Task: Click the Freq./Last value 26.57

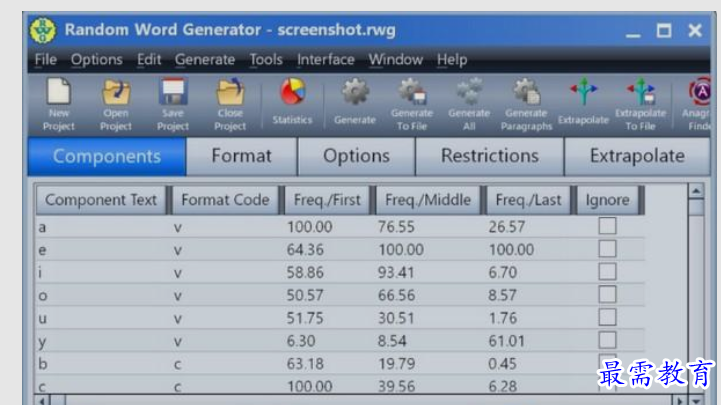Action: [x=506, y=227]
